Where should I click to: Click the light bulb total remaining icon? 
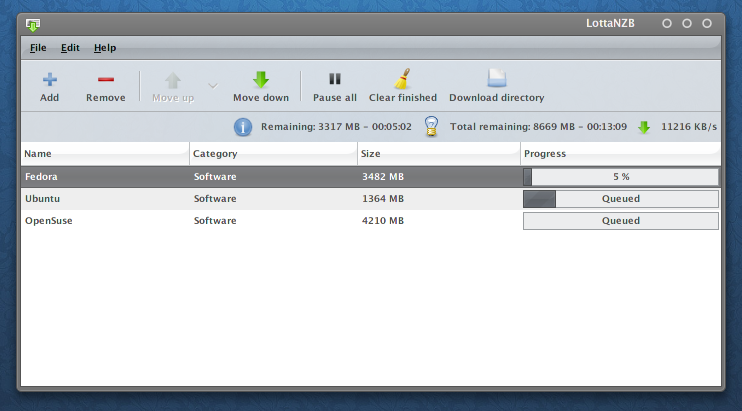(431, 127)
